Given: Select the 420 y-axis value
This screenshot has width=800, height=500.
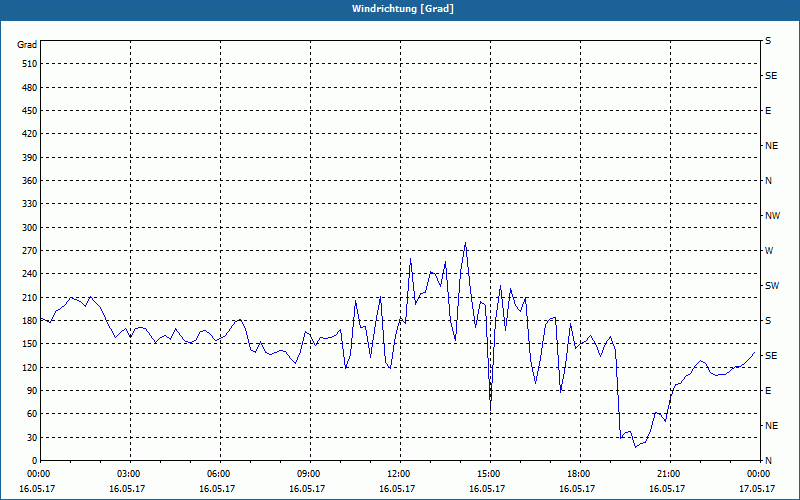Looking at the screenshot, I should pos(29,134).
